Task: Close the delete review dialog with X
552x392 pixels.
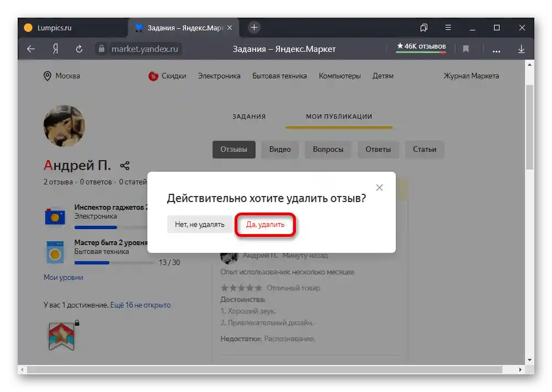Action: pos(379,187)
